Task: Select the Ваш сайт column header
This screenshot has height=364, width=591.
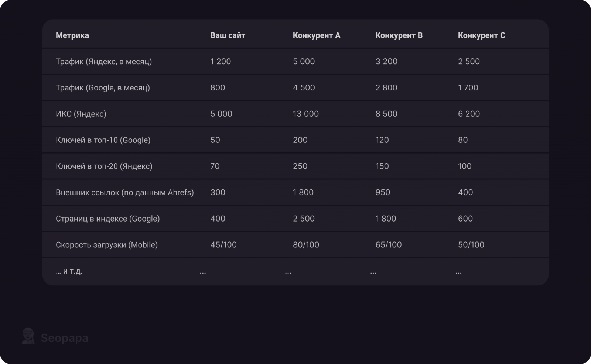Action: tap(228, 35)
